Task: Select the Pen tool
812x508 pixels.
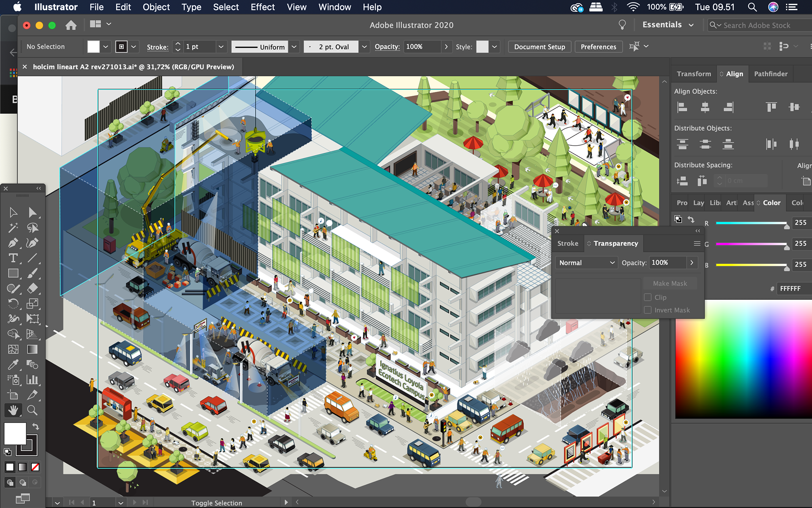Action: (13, 243)
